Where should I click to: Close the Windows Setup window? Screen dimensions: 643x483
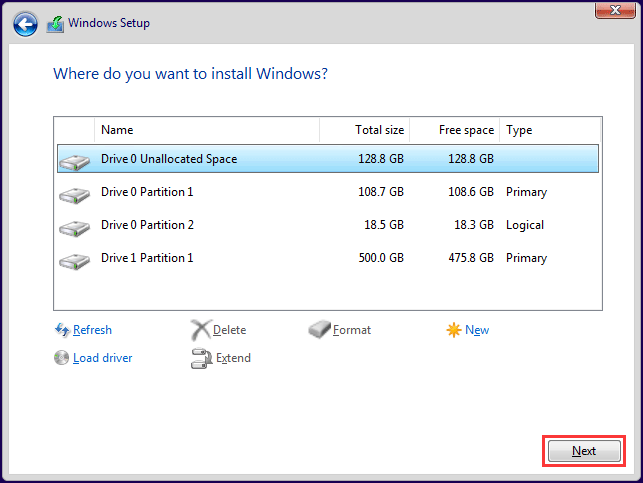click(x=617, y=9)
